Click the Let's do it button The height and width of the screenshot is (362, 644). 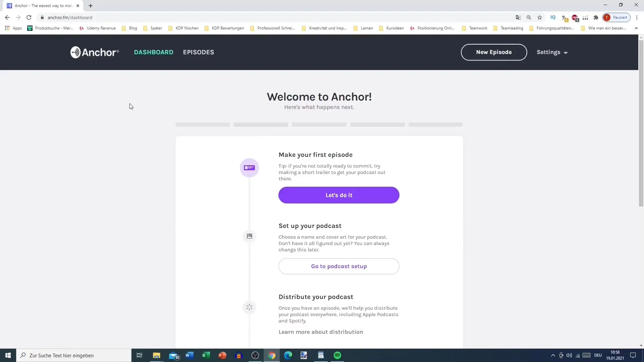pyautogui.click(x=339, y=195)
